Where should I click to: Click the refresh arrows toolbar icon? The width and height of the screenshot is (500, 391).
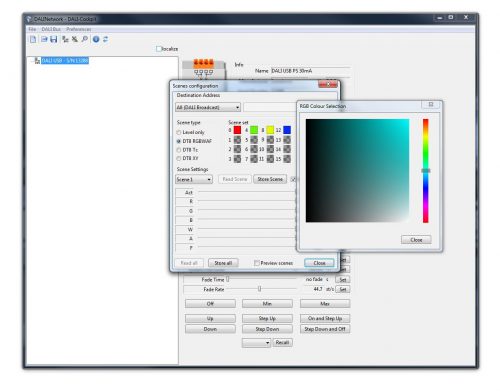(x=106, y=39)
